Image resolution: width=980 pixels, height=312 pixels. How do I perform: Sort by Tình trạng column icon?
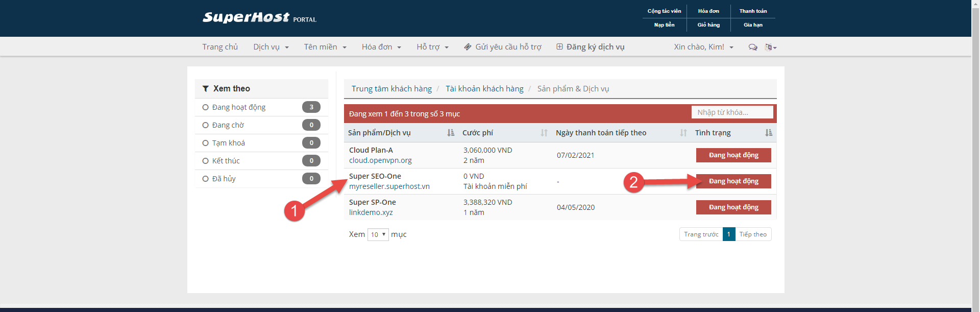click(769, 133)
